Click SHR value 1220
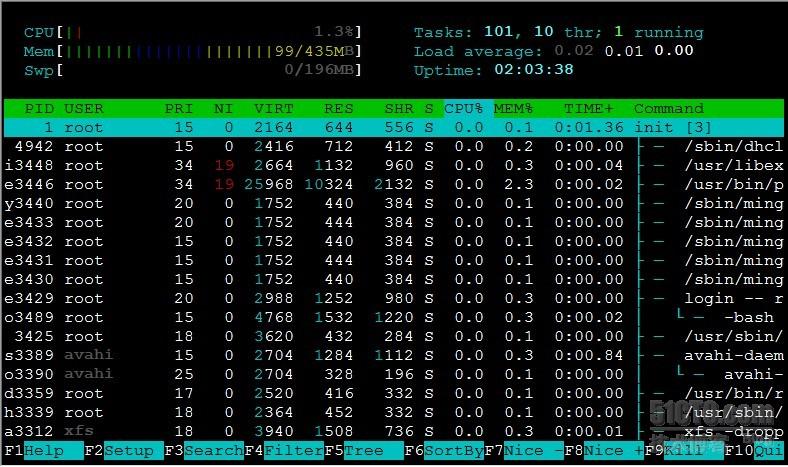The width and height of the screenshot is (788, 467). 394,318
